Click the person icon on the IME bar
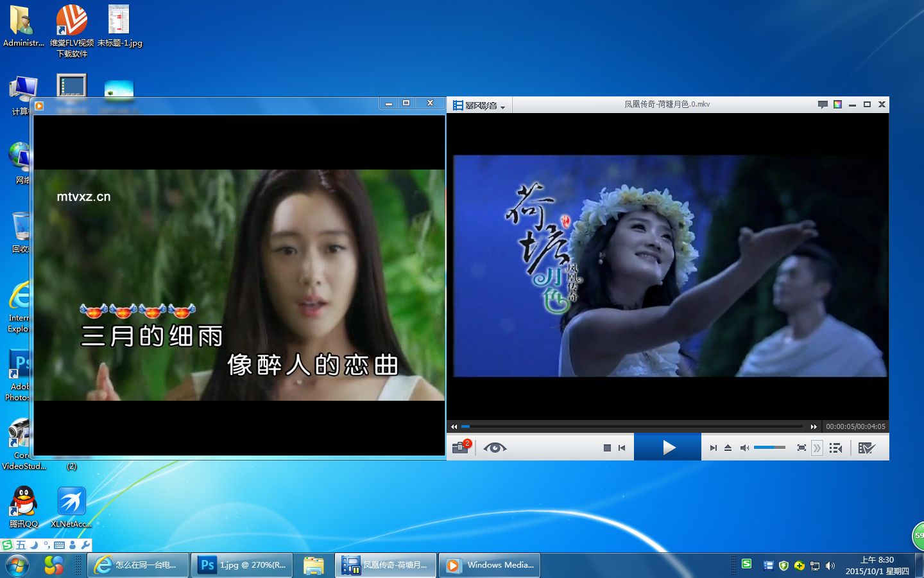The image size is (924, 578). pyautogui.click(x=73, y=545)
